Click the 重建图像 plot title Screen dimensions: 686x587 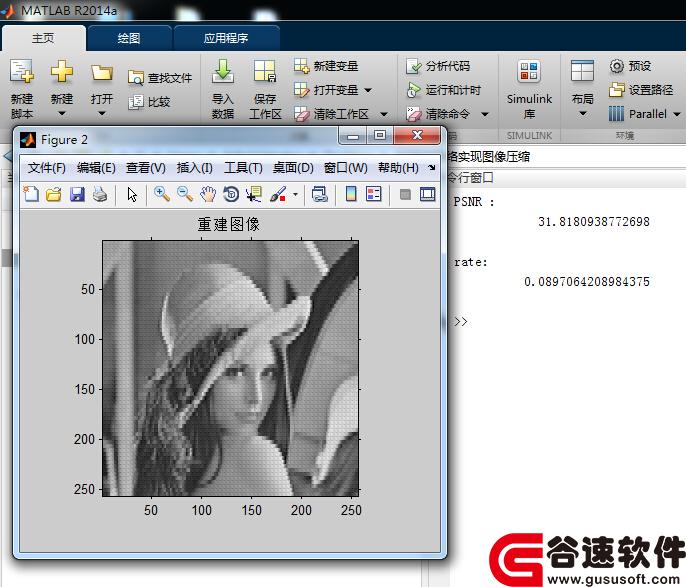(x=228, y=224)
